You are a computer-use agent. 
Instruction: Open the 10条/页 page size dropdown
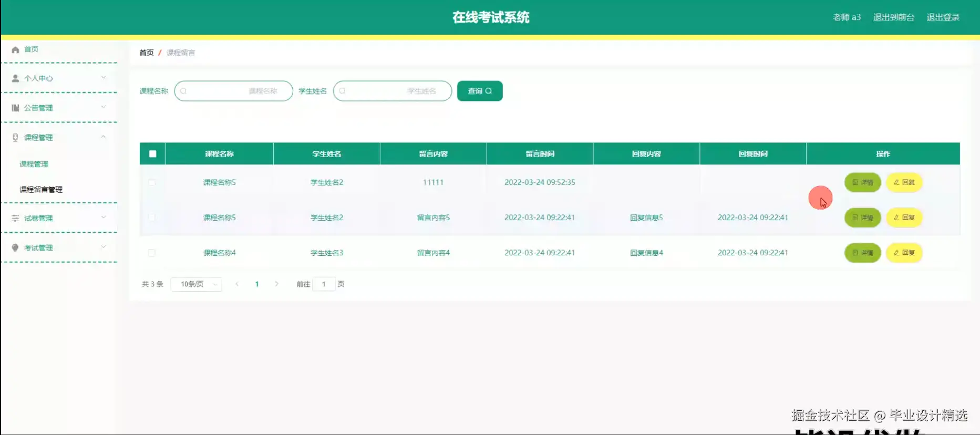click(196, 284)
